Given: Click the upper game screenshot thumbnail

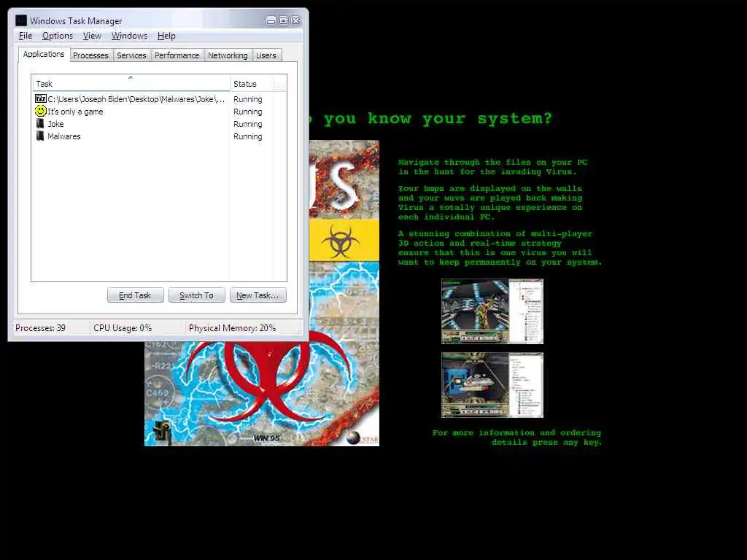Looking at the screenshot, I should (492, 311).
